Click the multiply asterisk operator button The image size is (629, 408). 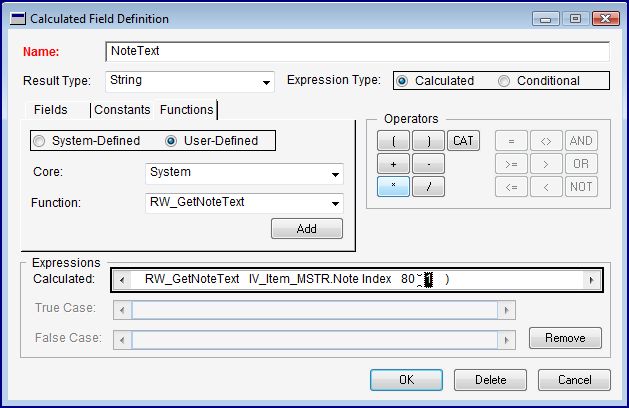393,187
